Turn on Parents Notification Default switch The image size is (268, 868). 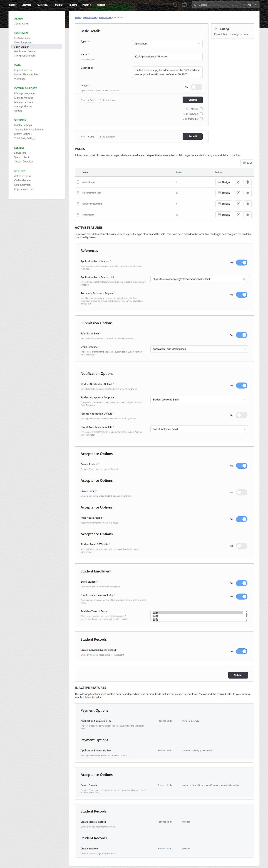click(242, 415)
